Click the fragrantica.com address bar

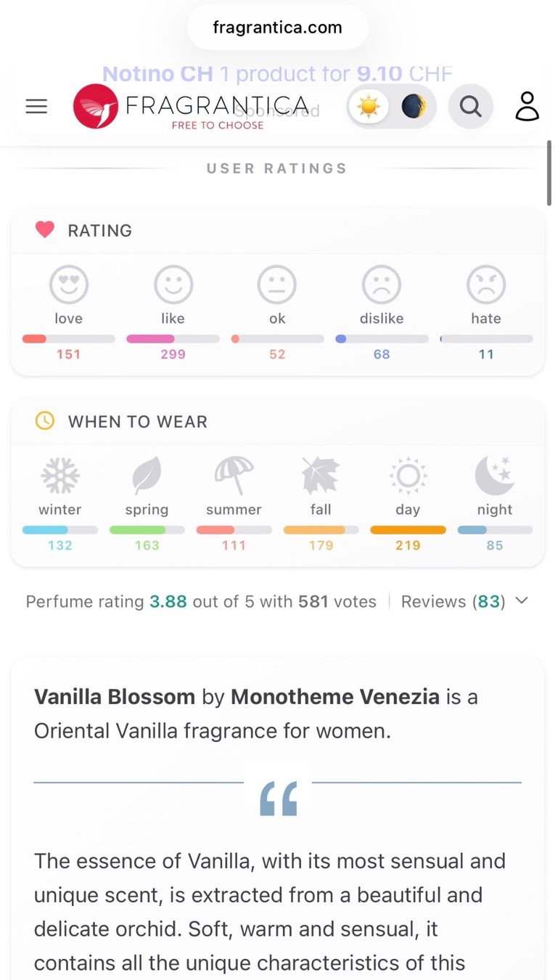click(x=277, y=28)
